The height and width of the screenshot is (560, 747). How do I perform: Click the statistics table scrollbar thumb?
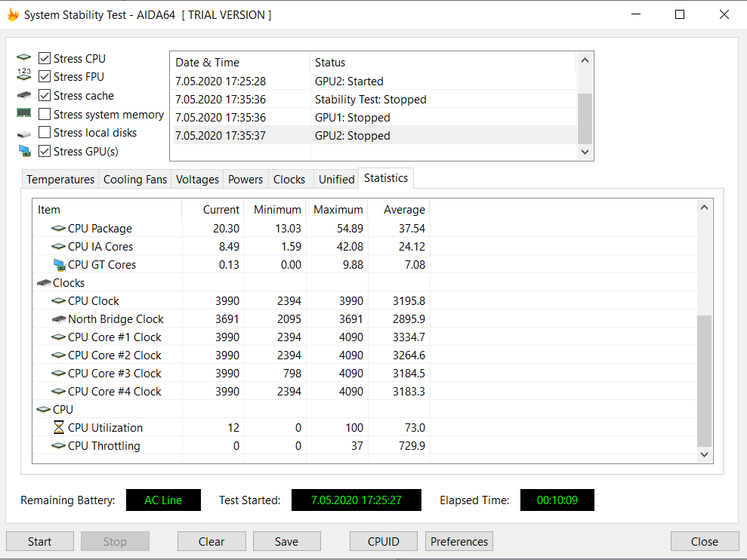(x=704, y=381)
